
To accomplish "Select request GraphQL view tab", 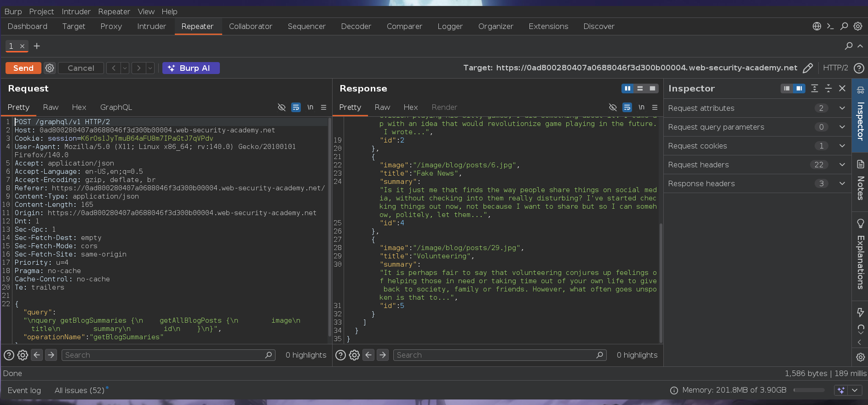I will [x=116, y=107].
